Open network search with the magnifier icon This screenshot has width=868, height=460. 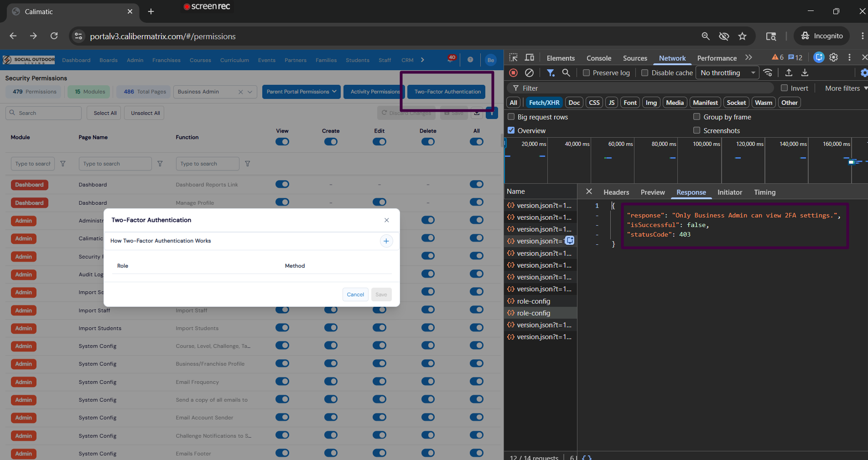566,72
